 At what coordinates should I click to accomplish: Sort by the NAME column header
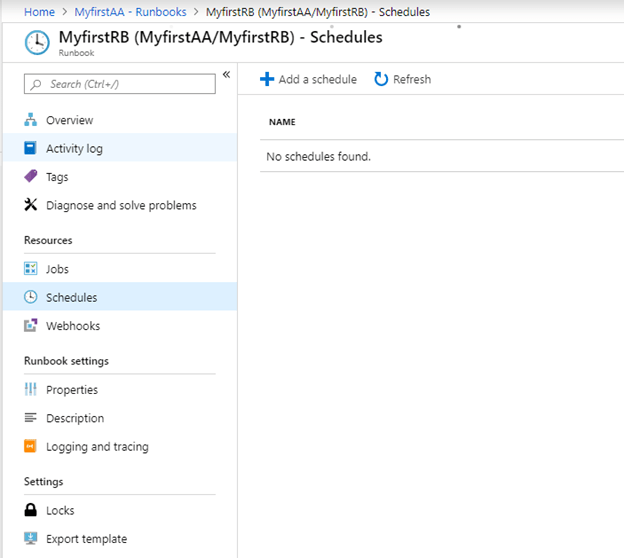point(282,122)
